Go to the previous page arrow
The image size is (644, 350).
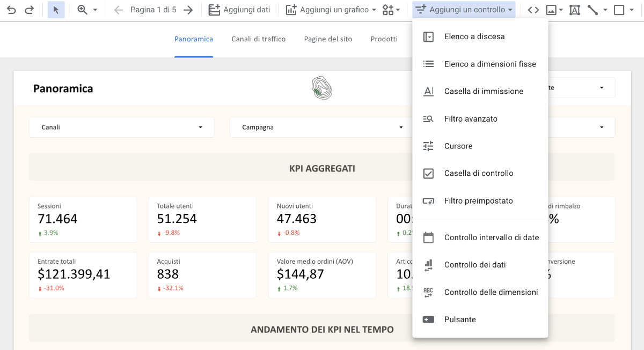pos(119,10)
